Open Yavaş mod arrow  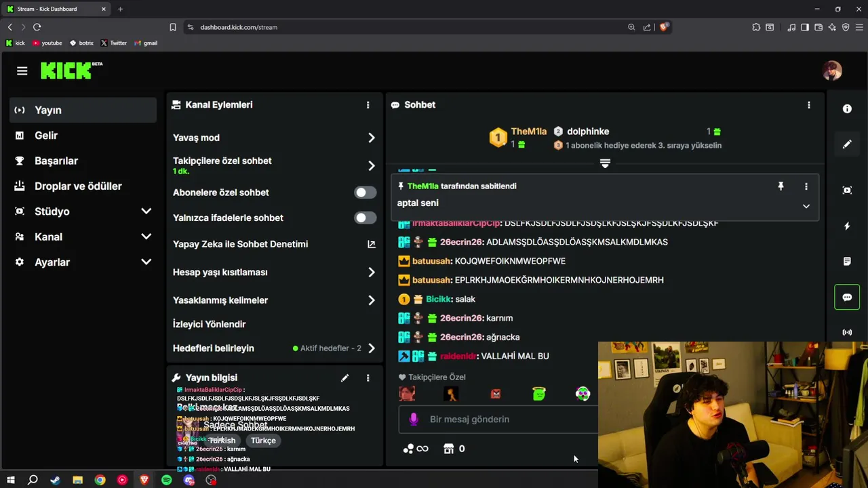(x=371, y=138)
